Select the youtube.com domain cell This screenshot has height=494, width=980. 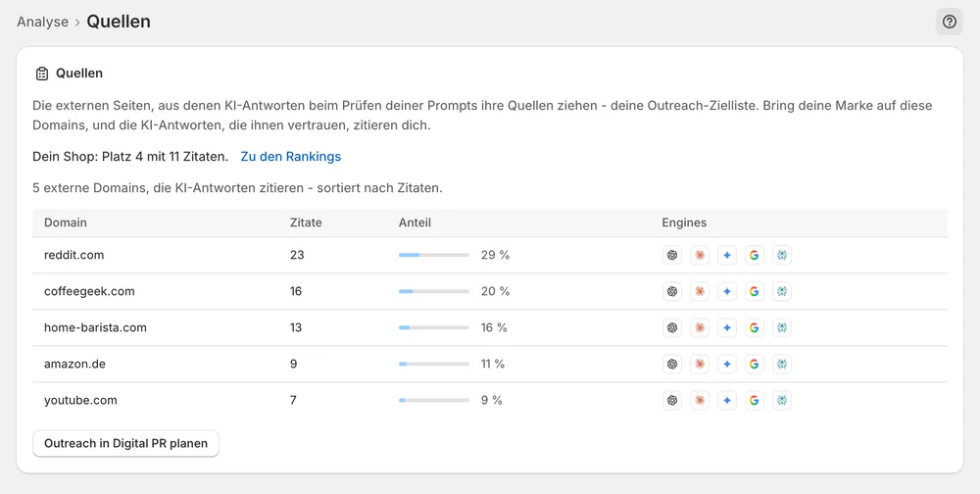(x=80, y=400)
